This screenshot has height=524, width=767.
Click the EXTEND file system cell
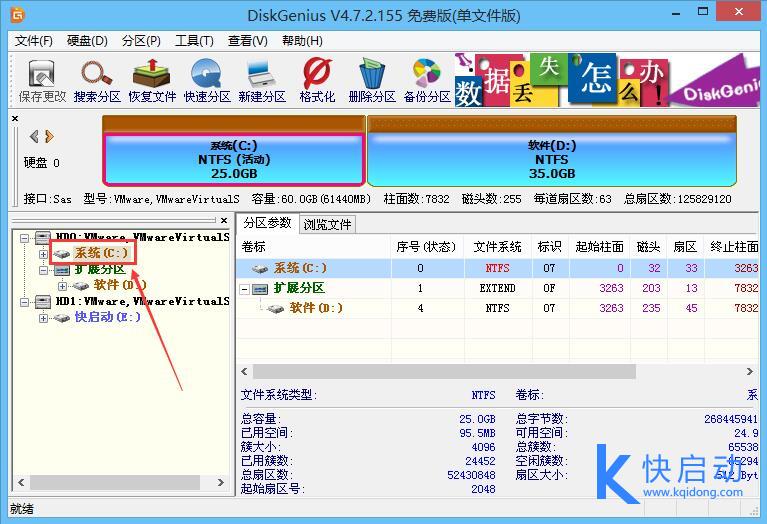[497, 288]
